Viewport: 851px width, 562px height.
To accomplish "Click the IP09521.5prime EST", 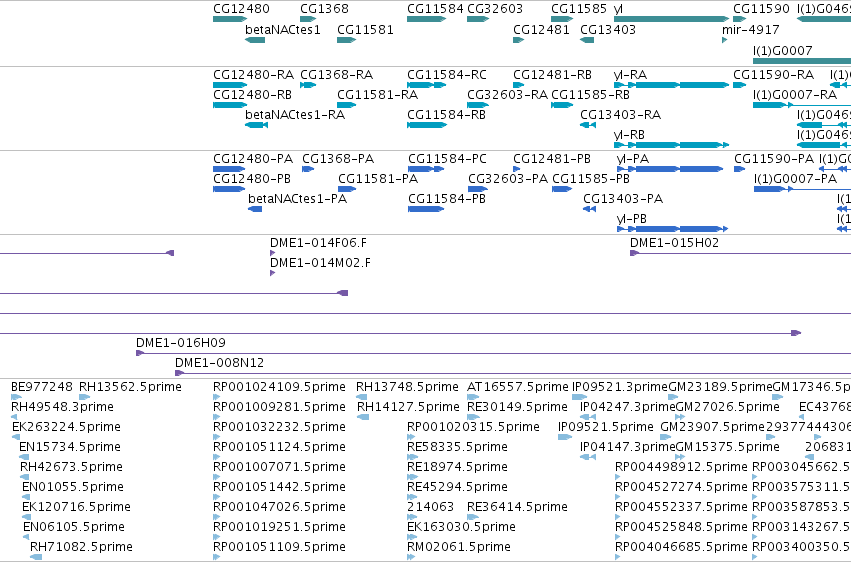I will pos(565,437).
